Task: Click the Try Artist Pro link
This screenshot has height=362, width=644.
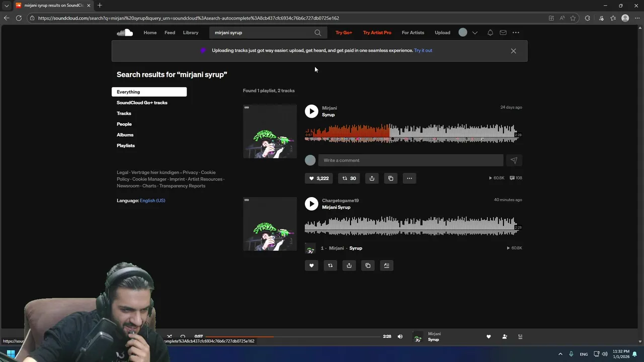Action: pyautogui.click(x=377, y=33)
